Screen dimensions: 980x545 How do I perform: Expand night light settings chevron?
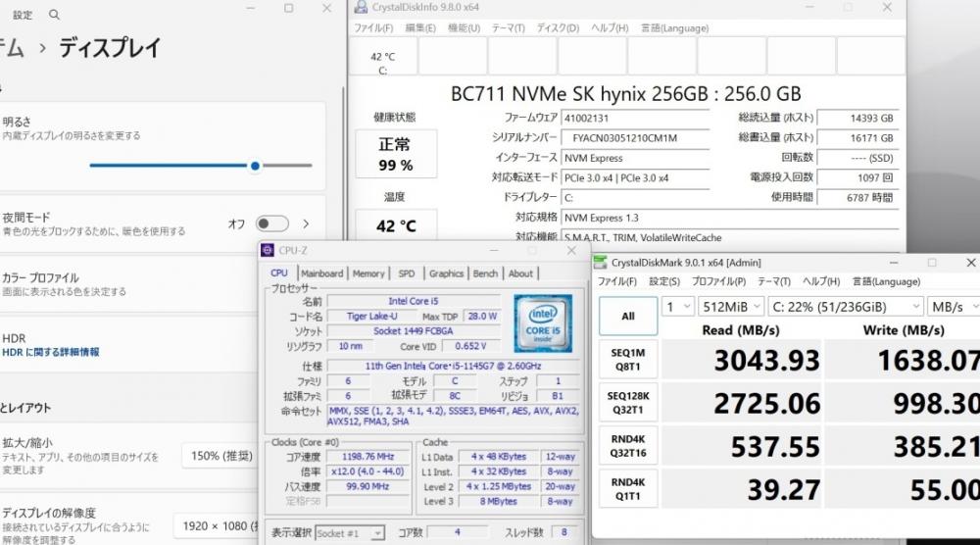[306, 223]
